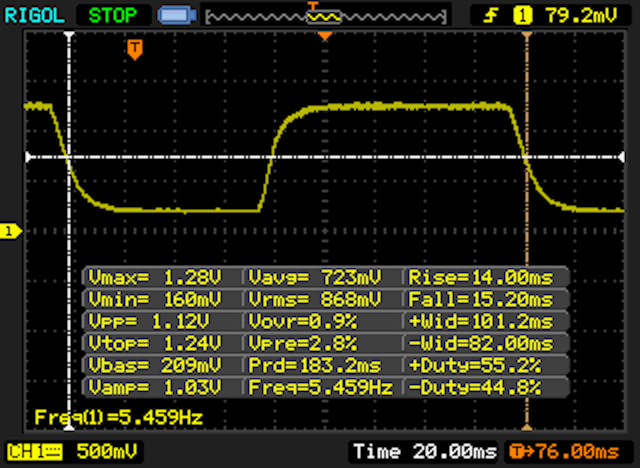Click the Vtop= 1.24V measurement
This screenshot has height=468, width=640.
click(x=155, y=344)
